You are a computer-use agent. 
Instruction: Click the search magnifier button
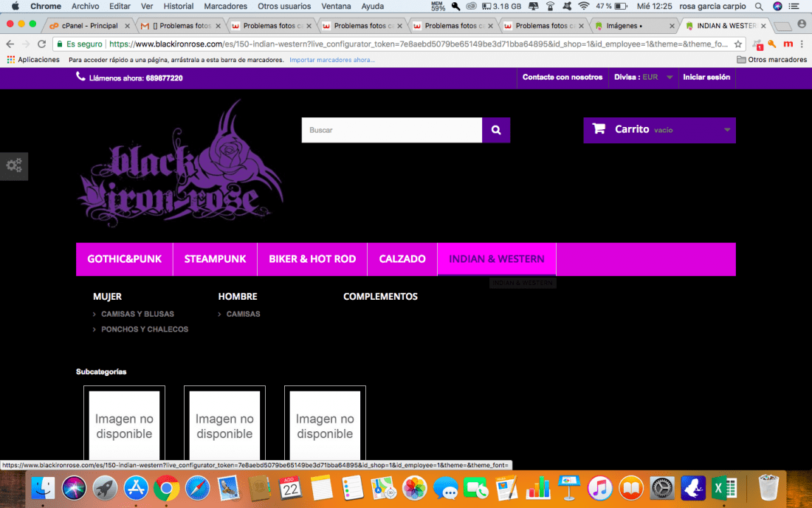click(x=495, y=130)
